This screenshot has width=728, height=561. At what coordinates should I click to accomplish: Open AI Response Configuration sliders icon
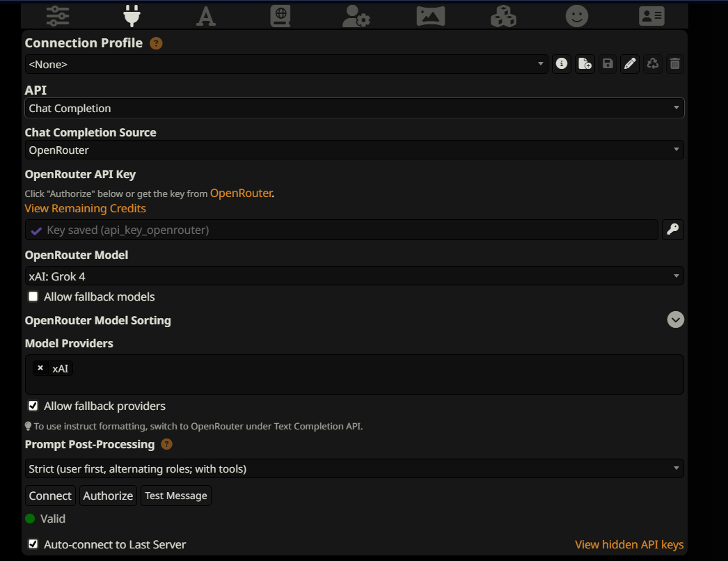pyautogui.click(x=58, y=16)
